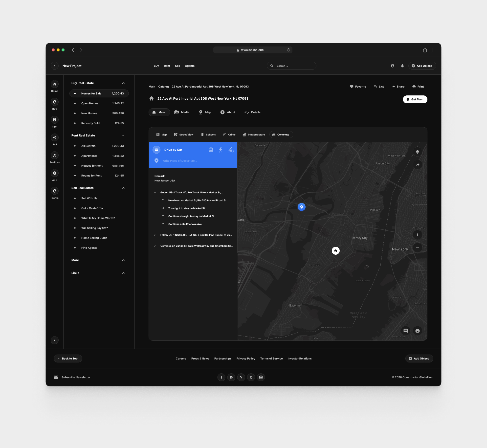Open Messenger social link in footer
Screen dimensions: 487x448
(231, 377)
